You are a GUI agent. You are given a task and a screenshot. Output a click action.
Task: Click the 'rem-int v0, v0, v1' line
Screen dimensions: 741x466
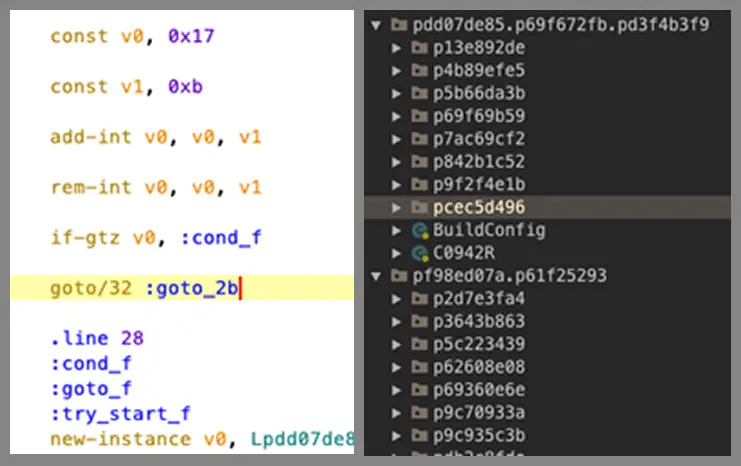coord(155,188)
